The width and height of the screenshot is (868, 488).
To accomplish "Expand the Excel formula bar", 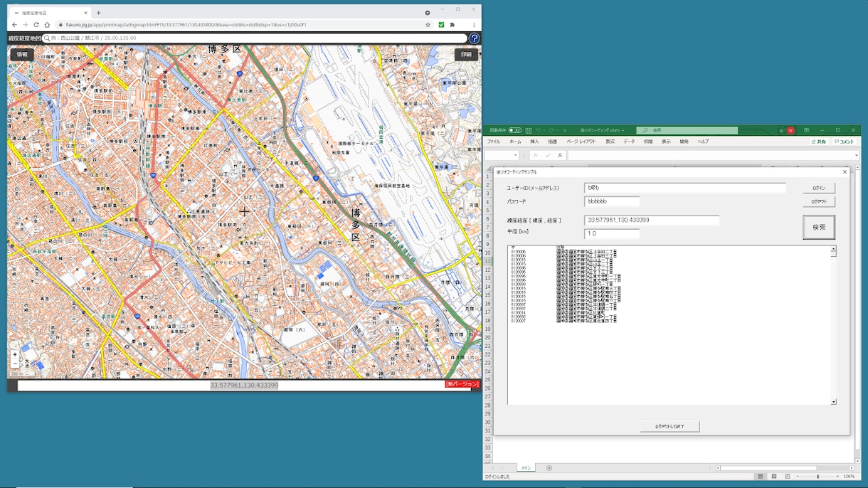I will (x=857, y=155).
